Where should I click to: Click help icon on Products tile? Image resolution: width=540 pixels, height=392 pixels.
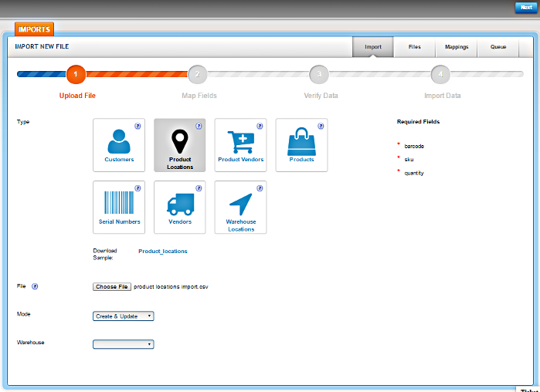(x=321, y=125)
